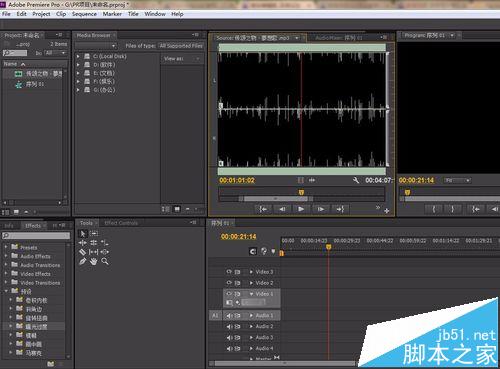Switch to Info tab
500x369 pixels.
coord(9,226)
